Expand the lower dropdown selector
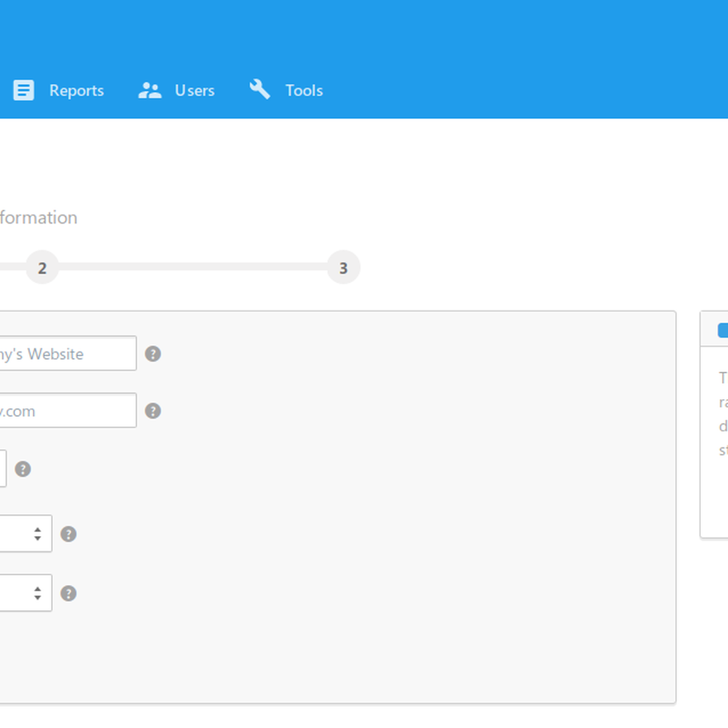728x728 pixels. point(26,593)
